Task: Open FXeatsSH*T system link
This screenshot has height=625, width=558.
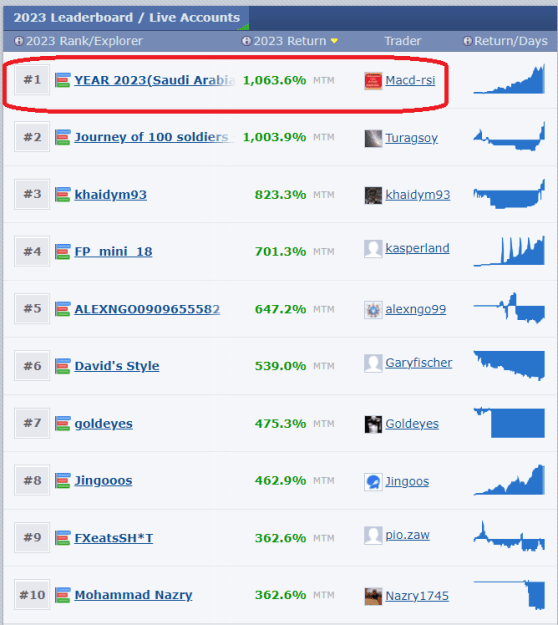Action: (114, 538)
